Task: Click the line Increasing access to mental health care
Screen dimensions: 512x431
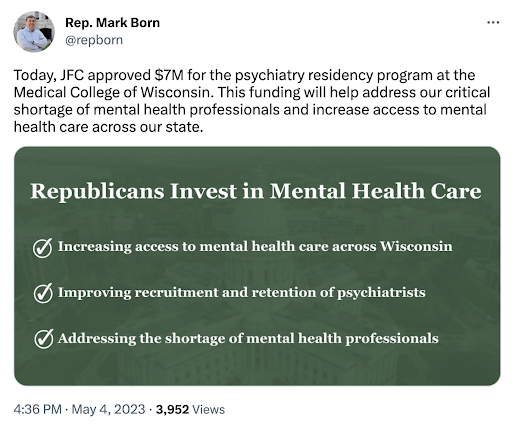Action: tap(255, 246)
